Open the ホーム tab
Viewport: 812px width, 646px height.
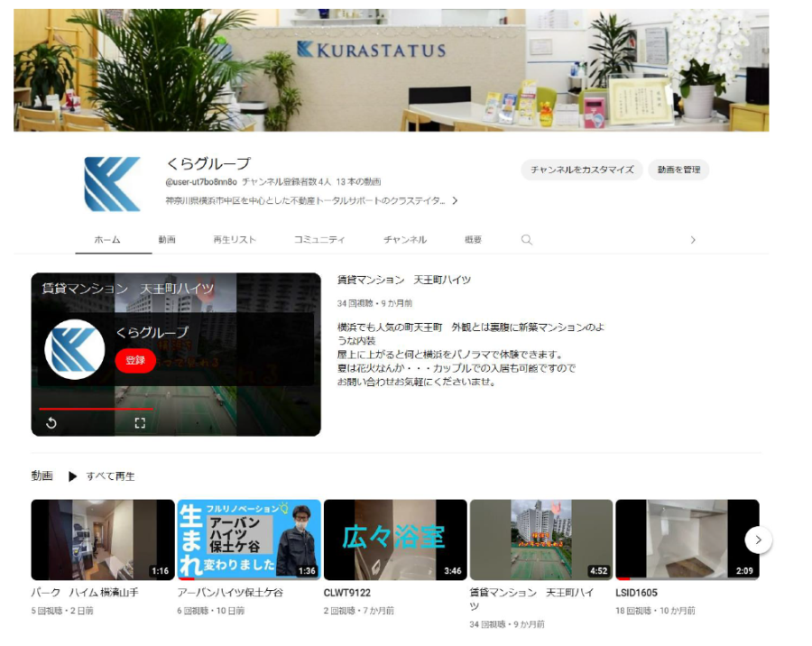(x=107, y=240)
